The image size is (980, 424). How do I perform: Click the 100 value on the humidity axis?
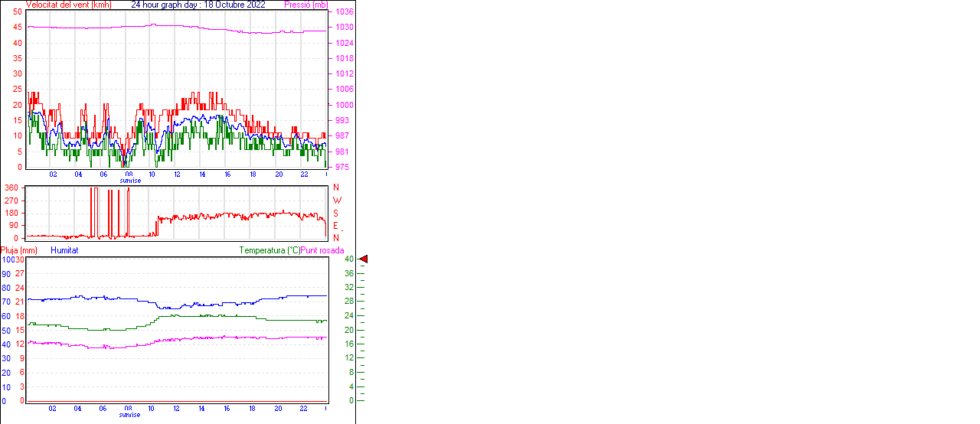point(7,259)
